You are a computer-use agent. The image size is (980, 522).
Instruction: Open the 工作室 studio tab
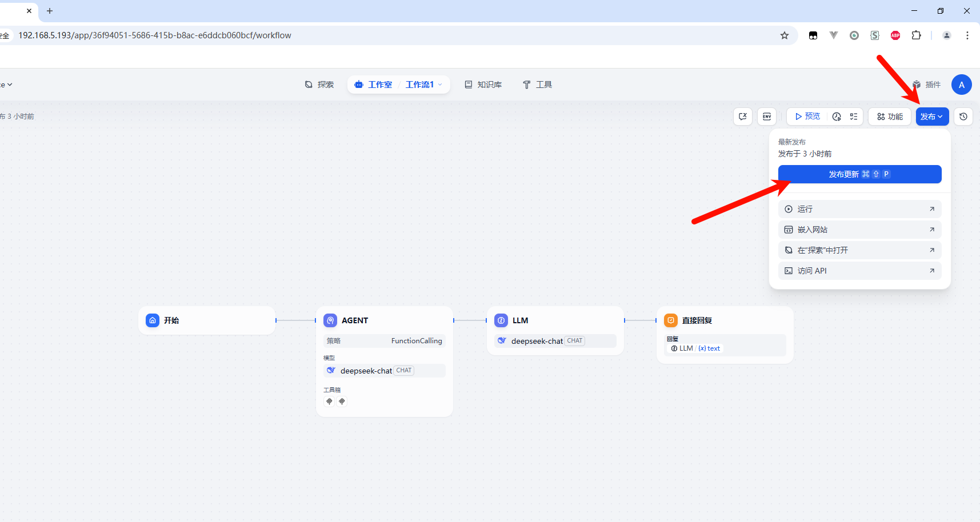[374, 85]
